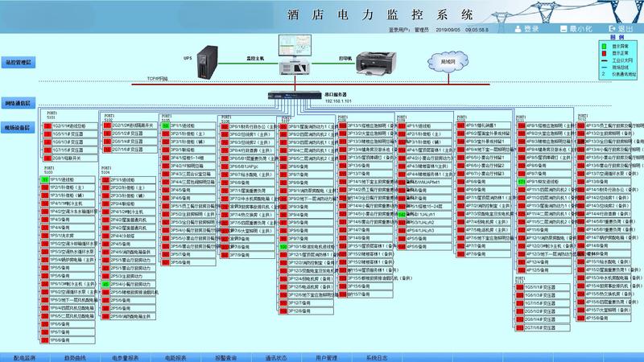Click the 1G5/1/1# 变压器 device entry

click(68, 134)
